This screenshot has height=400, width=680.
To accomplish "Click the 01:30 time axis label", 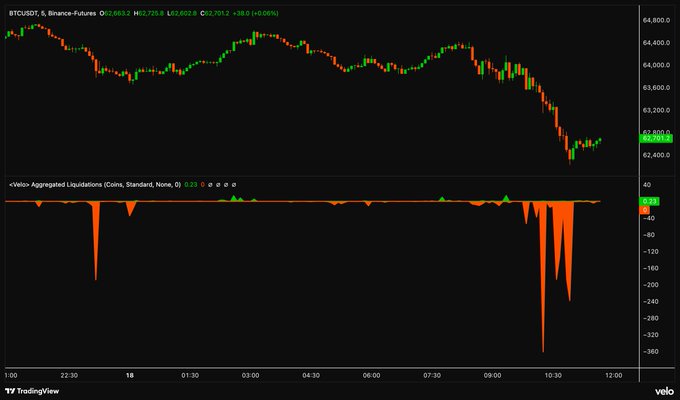I will click(190, 376).
